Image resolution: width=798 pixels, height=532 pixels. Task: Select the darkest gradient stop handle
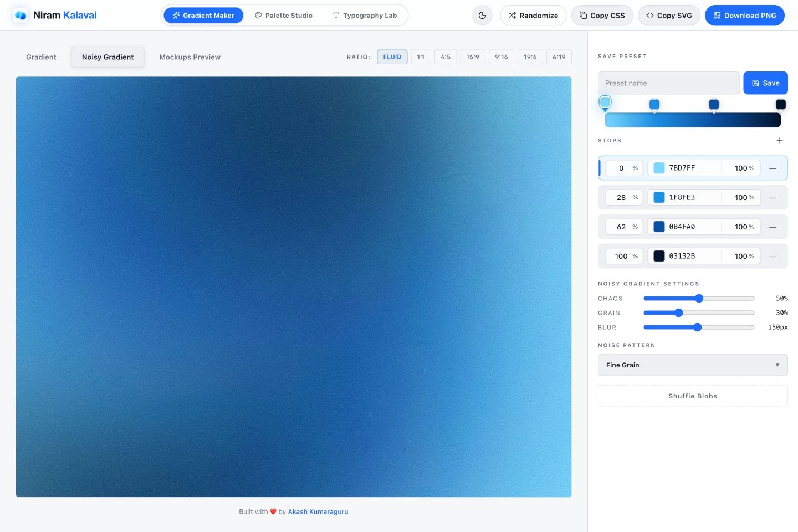tap(780, 105)
